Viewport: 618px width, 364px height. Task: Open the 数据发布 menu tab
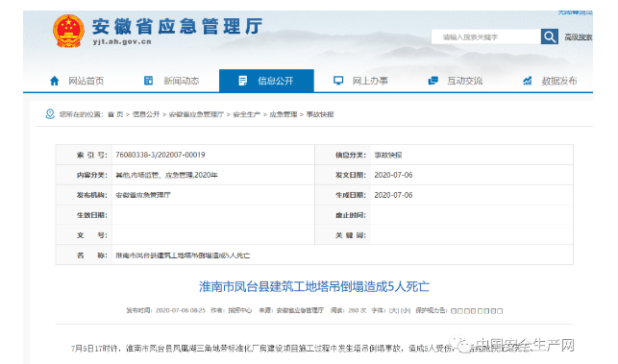[x=550, y=81]
